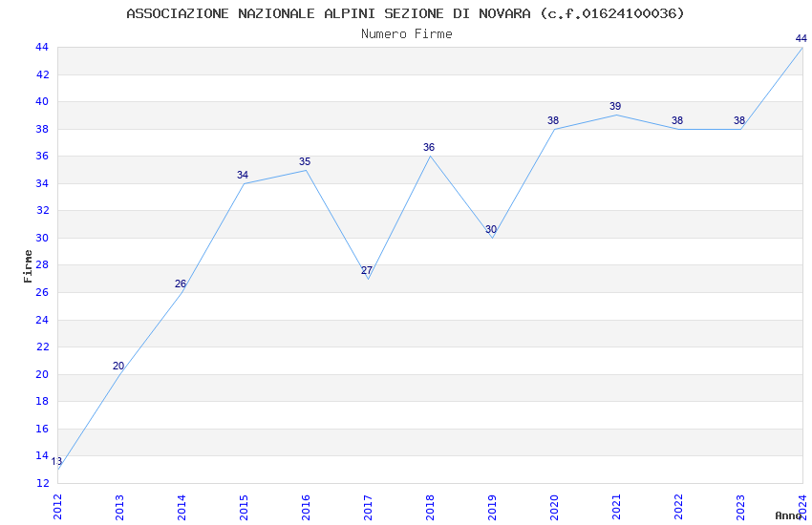Click the x-axis year label 2013
Image resolution: width=812 pixels, height=525 pixels.
coord(119,507)
